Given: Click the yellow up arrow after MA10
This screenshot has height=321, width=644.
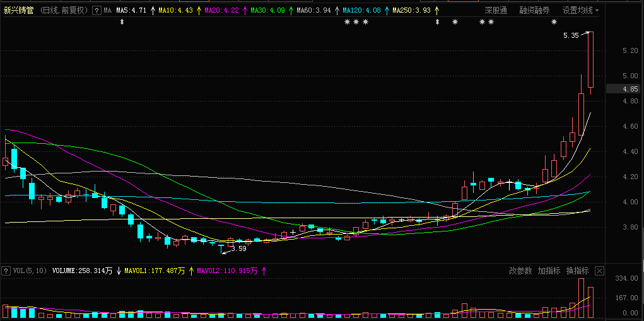Looking at the screenshot, I should 199,10.
